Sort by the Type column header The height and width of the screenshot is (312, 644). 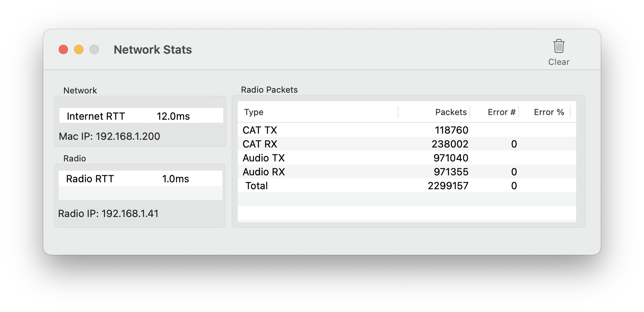click(x=318, y=112)
